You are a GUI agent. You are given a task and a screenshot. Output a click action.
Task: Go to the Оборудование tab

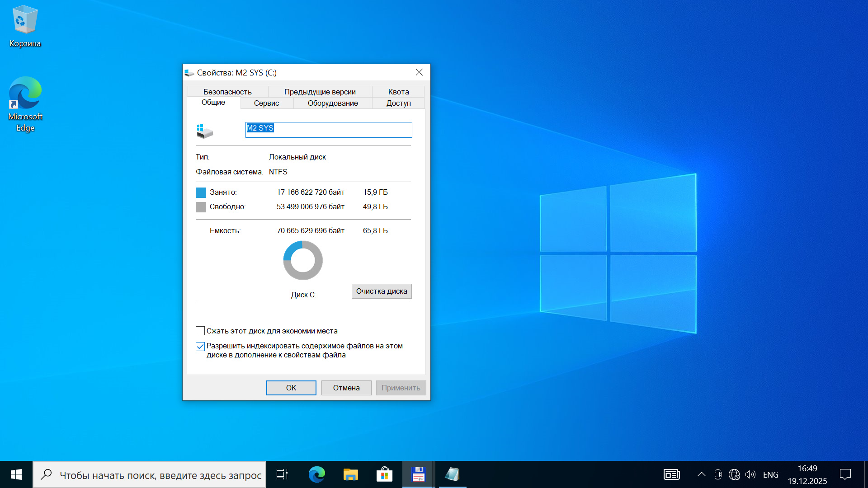point(333,103)
